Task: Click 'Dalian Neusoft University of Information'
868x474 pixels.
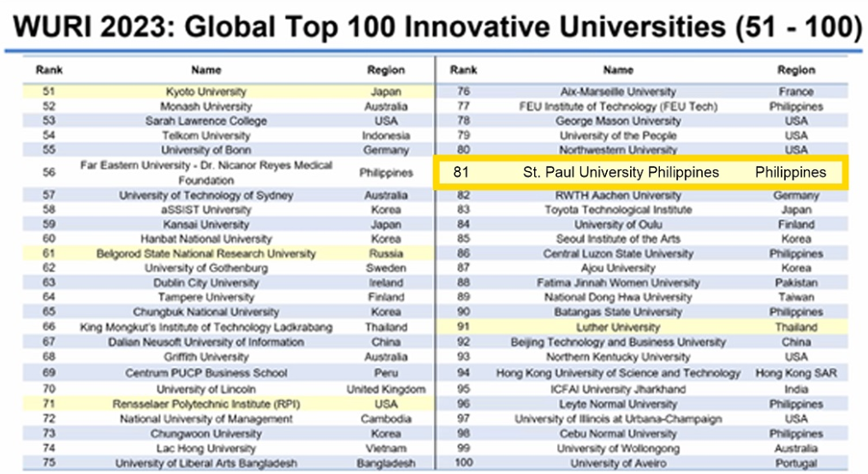Action: (x=206, y=342)
